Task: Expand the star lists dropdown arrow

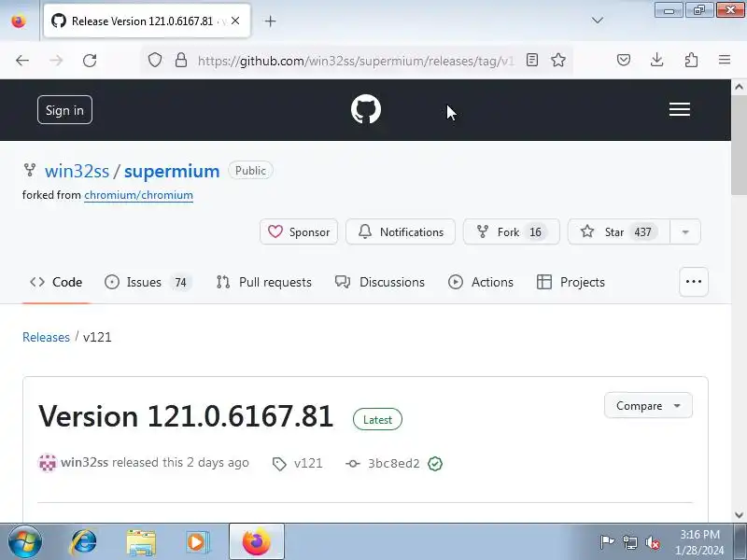Action: [x=685, y=231]
